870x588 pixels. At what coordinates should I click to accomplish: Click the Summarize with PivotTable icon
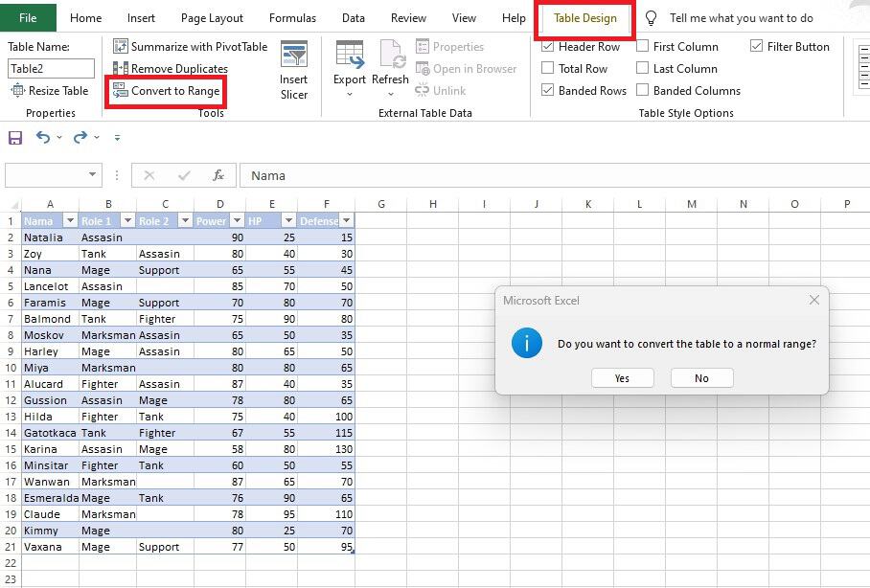point(121,46)
